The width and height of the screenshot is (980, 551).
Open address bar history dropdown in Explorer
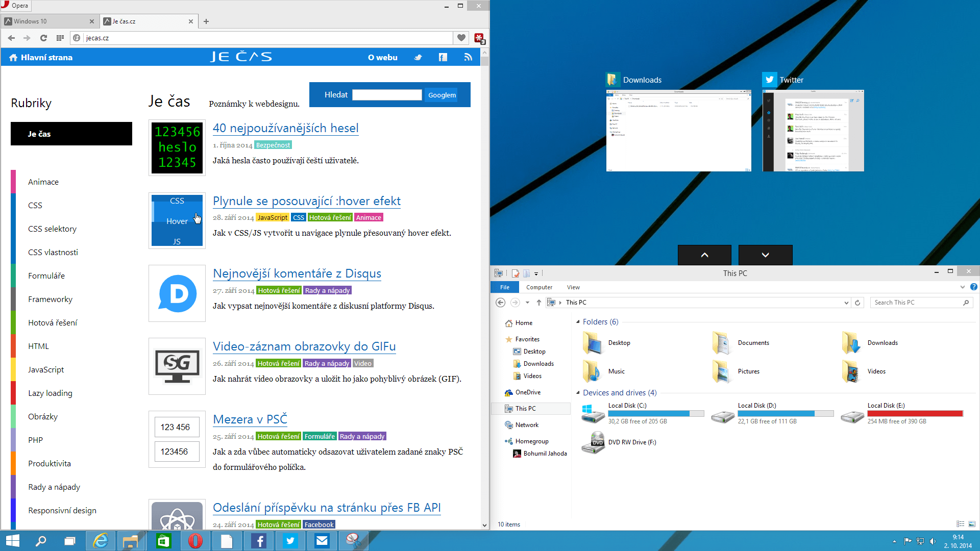pos(846,303)
